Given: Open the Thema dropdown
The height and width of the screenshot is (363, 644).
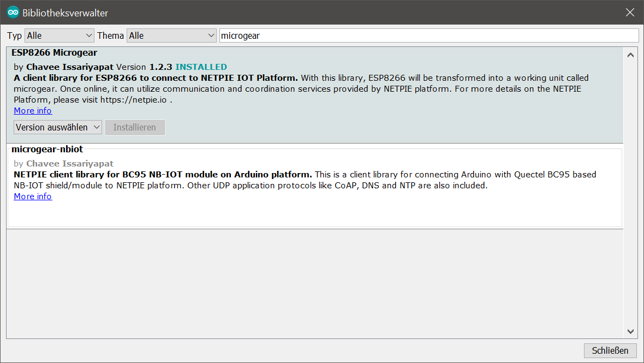Looking at the screenshot, I should (x=171, y=35).
